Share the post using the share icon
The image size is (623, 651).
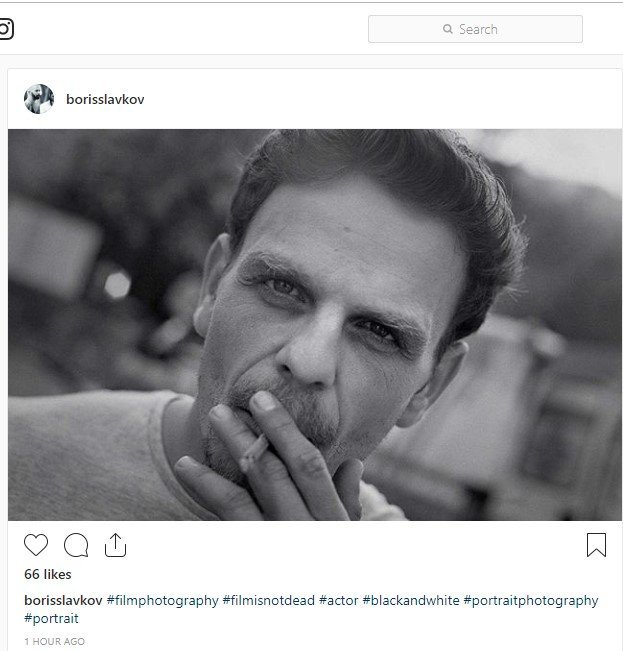coord(115,545)
